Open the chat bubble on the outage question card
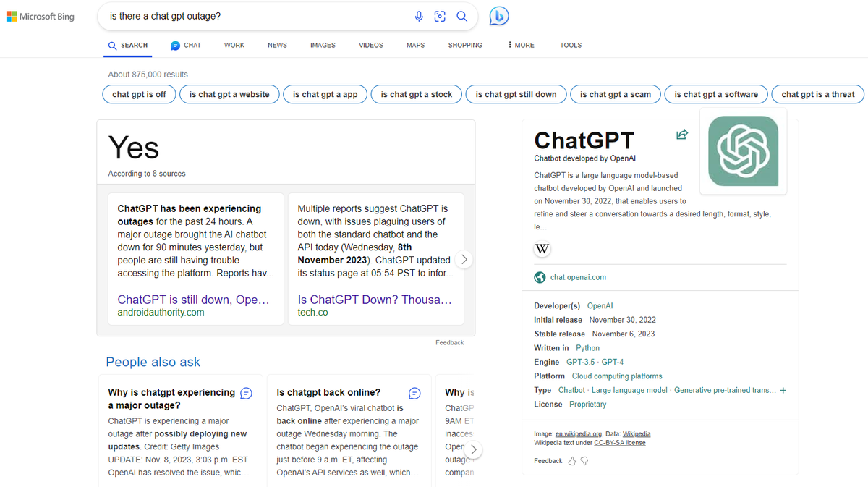The height and width of the screenshot is (487, 868). (245, 393)
